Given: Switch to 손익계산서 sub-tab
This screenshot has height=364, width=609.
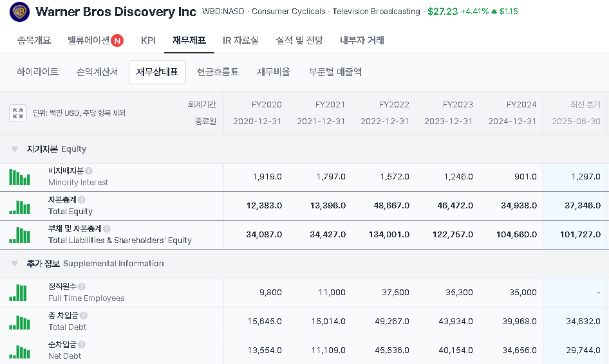Looking at the screenshot, I should pos(97,72).
